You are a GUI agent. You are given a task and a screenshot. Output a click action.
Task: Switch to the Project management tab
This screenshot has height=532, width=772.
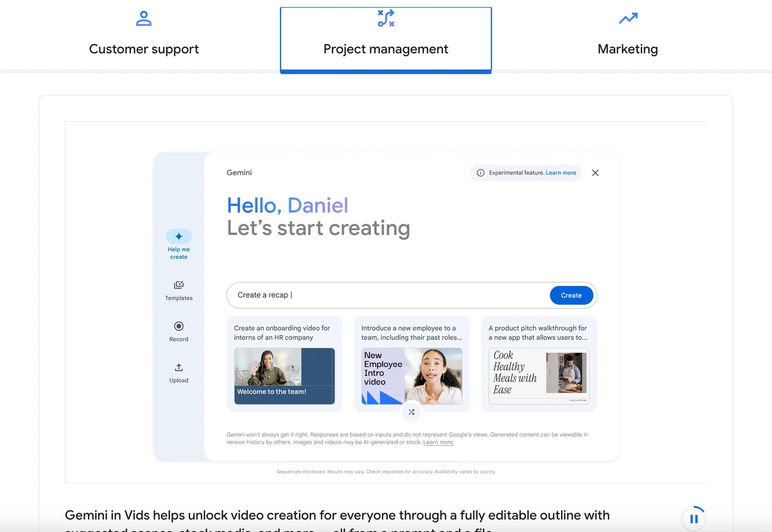point(386,49)
